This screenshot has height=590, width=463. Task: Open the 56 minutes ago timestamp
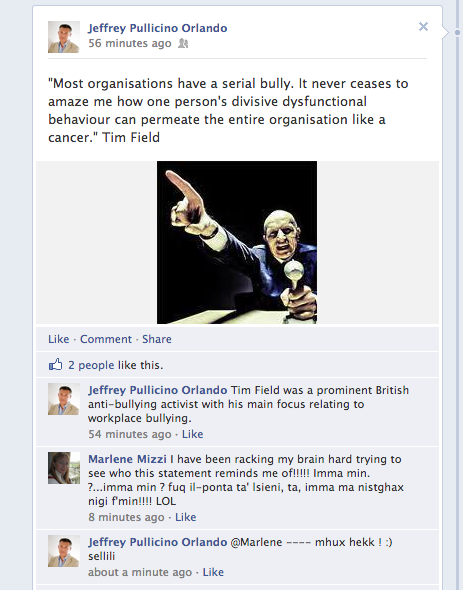[129, 43]
